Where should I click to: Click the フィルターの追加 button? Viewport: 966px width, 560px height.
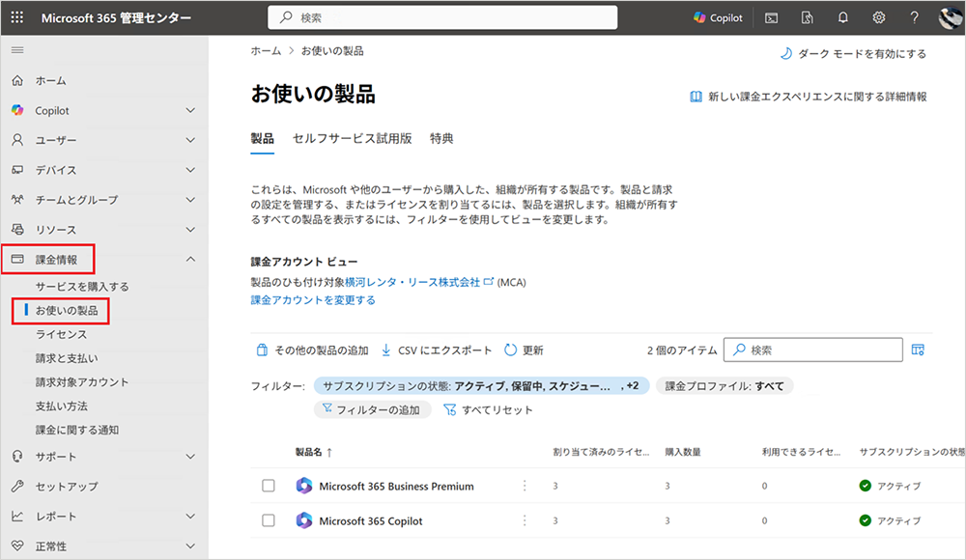tap(372, 409)
